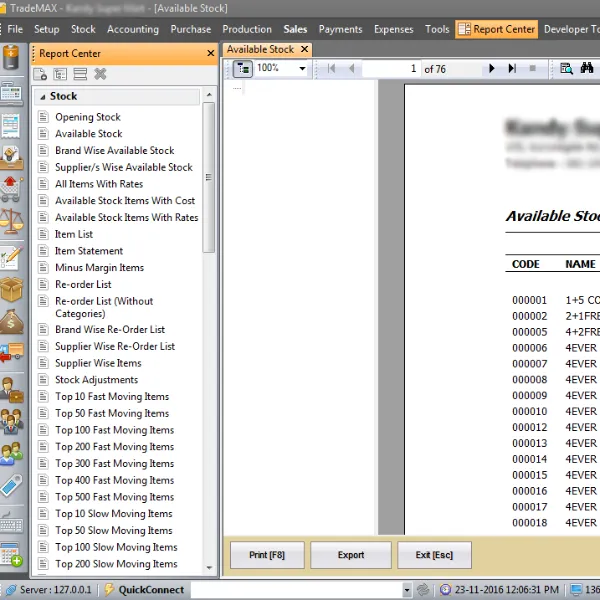
Task: Open the person with briefcase sidebar icon
Action: coord(11,389)
